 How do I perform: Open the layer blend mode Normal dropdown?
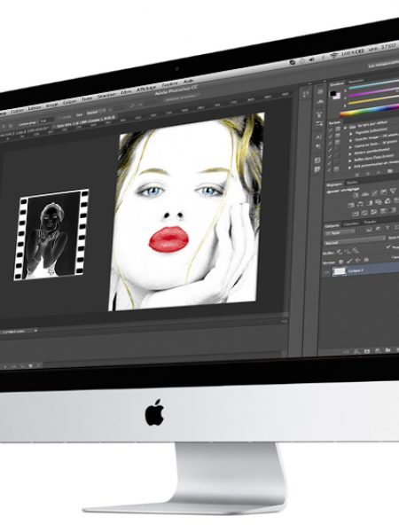356,240
